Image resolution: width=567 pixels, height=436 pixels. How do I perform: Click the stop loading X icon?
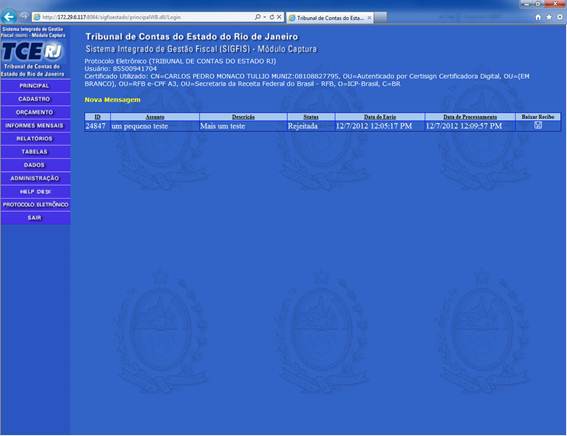click(279, 17)
